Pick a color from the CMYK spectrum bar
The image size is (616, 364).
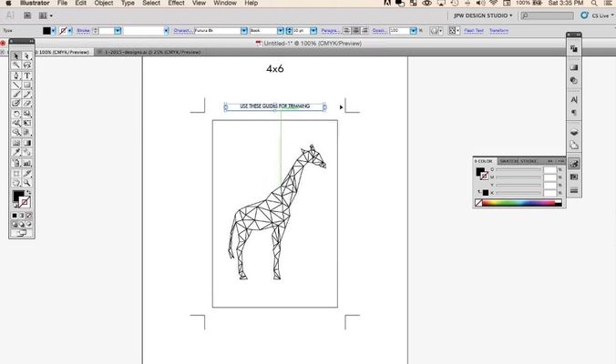(x=519, y=203)
